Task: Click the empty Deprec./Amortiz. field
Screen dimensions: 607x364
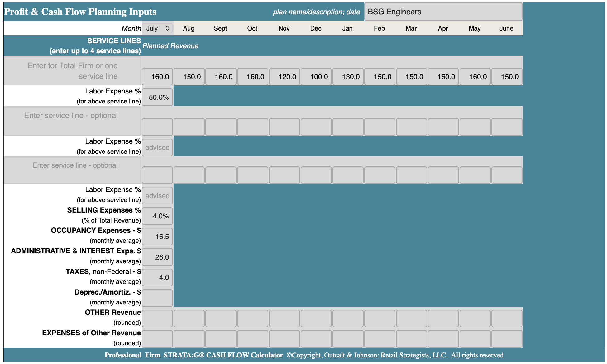Action: (157, 298)
